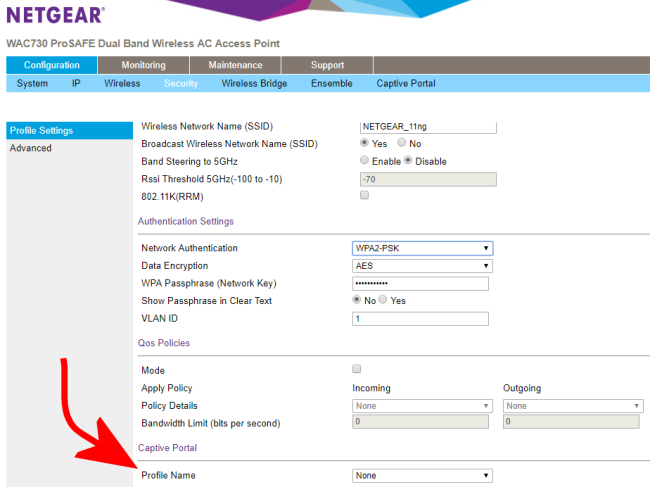Click the Incoming Bandwidth Limit field

(420, 422)
